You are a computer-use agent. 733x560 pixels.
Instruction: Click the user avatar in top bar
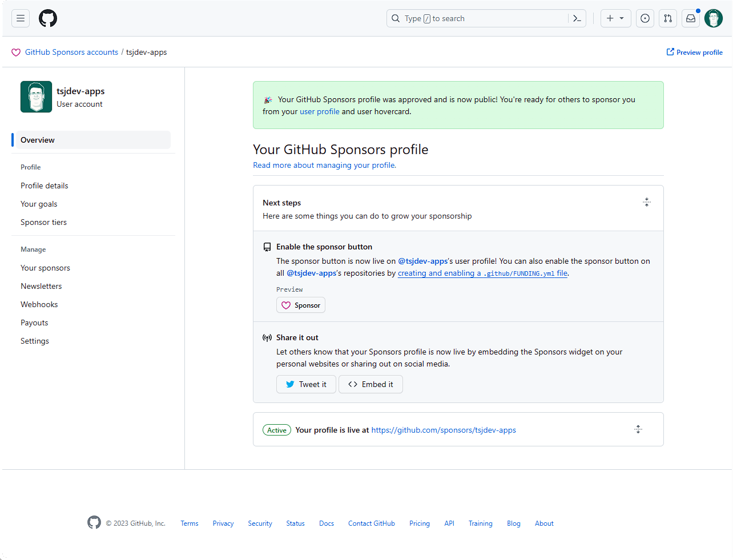[714, 18]
